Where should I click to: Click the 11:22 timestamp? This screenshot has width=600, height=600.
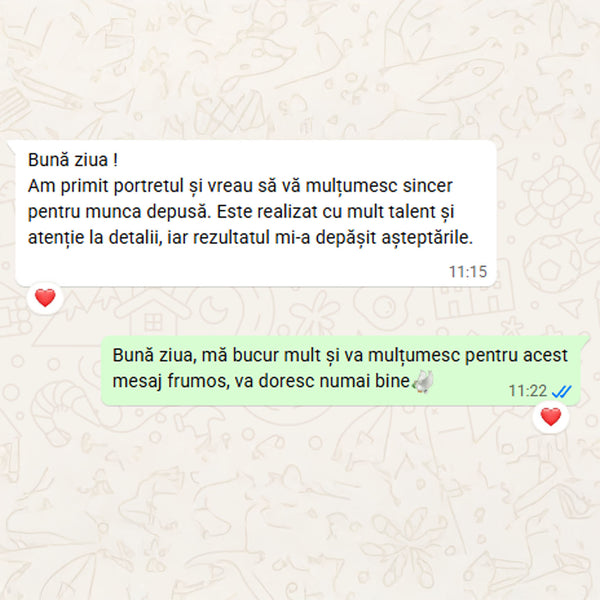click(528, 391)
